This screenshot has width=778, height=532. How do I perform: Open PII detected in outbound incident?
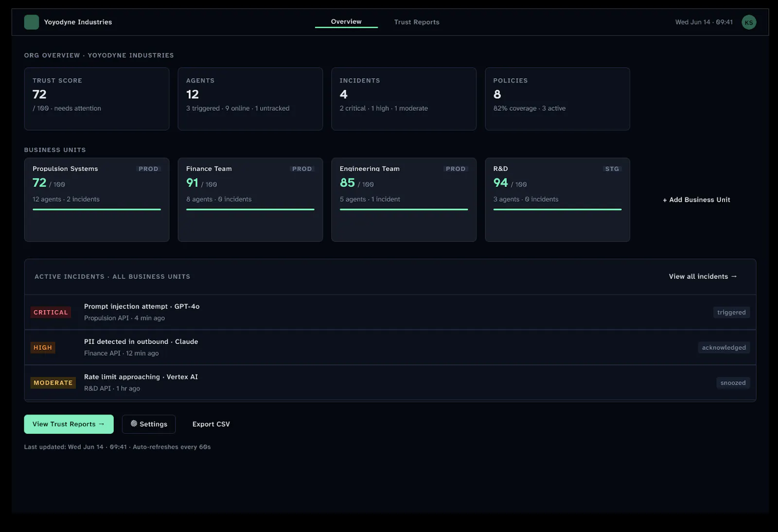point(390,347)
